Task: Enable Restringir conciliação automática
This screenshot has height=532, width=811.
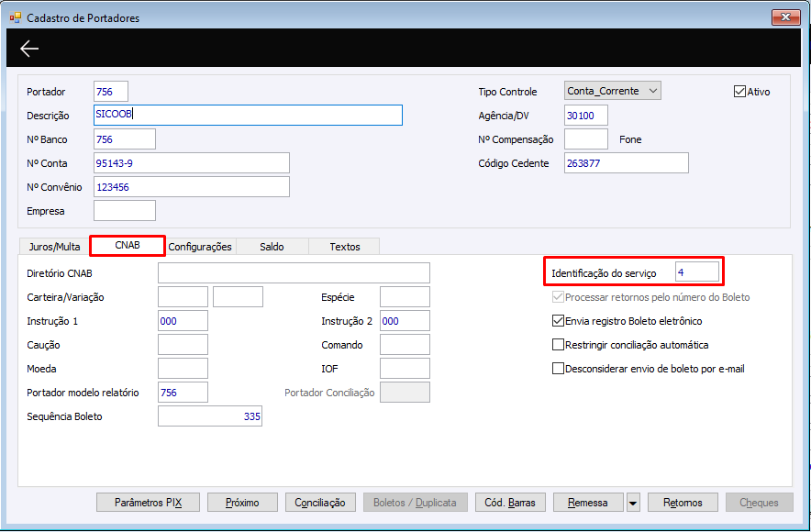Action: pos(558,345)
